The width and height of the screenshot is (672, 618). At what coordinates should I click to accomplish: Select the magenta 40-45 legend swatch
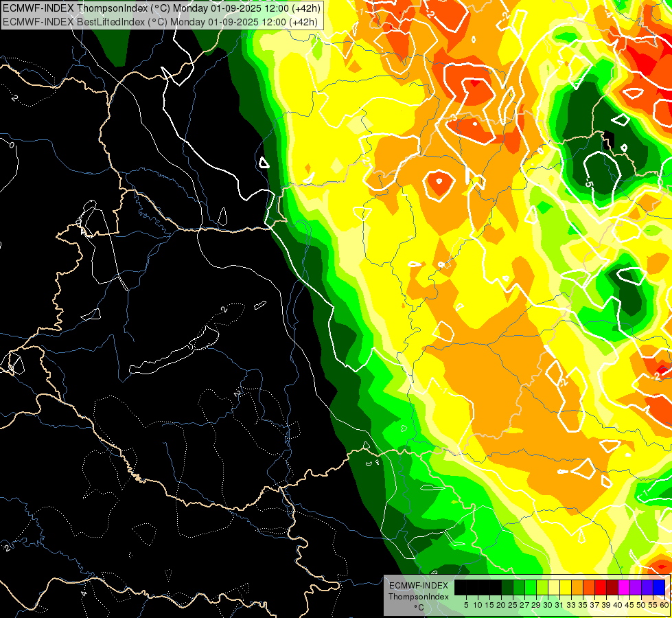click(x=624, y=587)
